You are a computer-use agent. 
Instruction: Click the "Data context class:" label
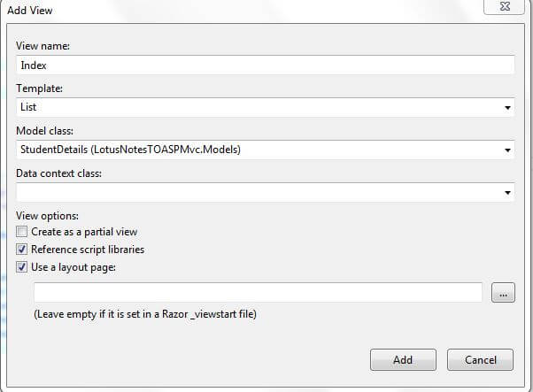point(58,173)
